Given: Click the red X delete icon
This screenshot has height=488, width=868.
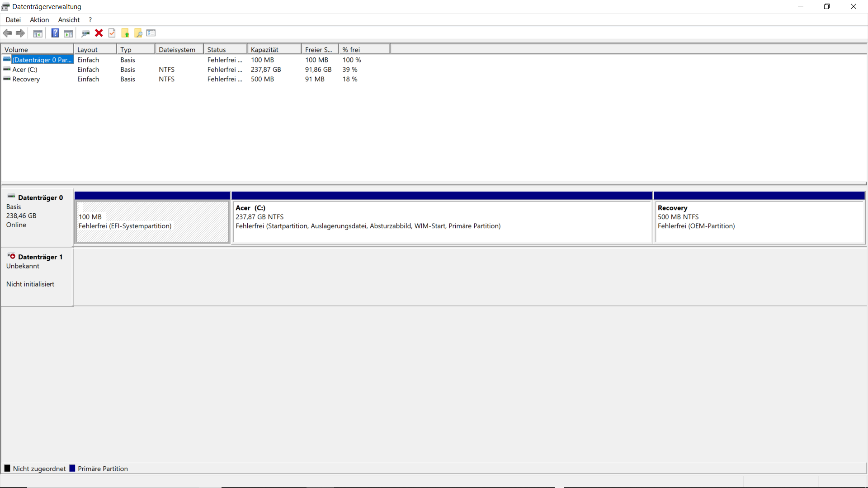Looking at the screenshot, I should coord(99,33).
